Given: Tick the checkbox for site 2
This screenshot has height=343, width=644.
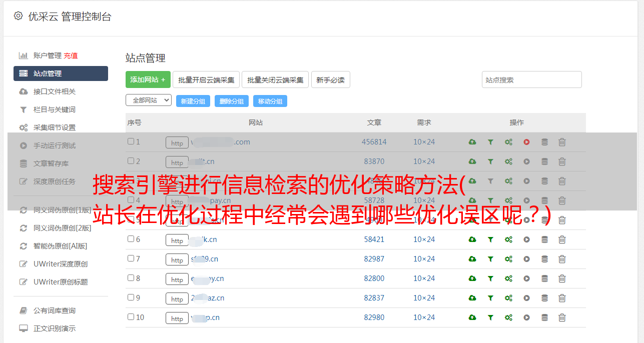Looking at the screenshot, I should (x=131, y=161).
